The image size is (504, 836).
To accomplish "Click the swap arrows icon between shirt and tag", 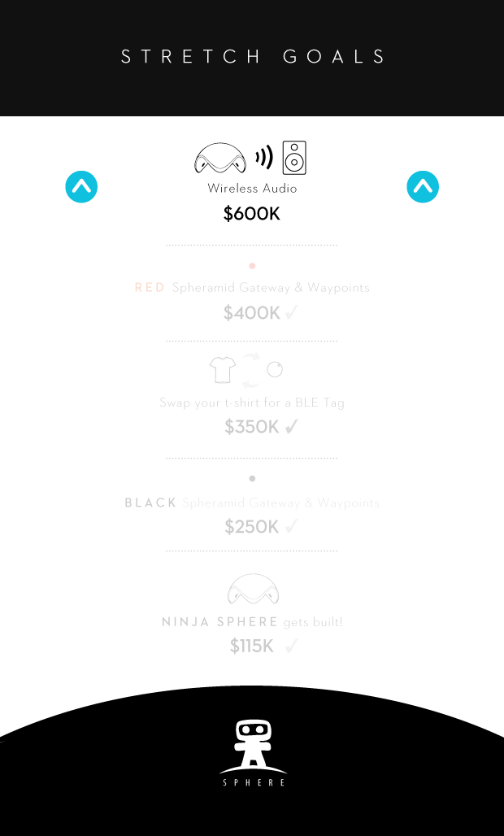I will tap(250, 371).
